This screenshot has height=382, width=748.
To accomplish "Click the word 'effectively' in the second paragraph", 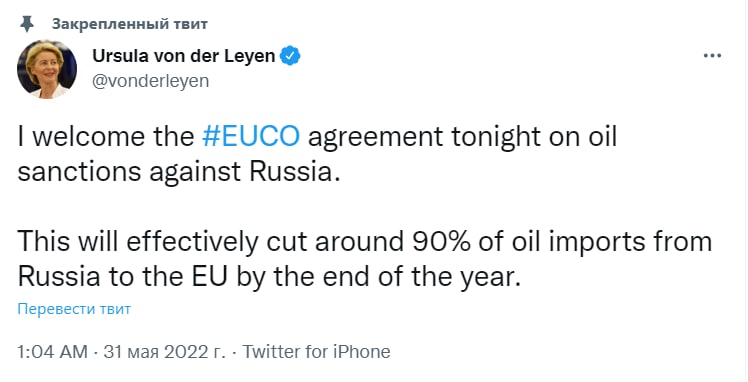I will pyautogui.click(x=191, y=241).
